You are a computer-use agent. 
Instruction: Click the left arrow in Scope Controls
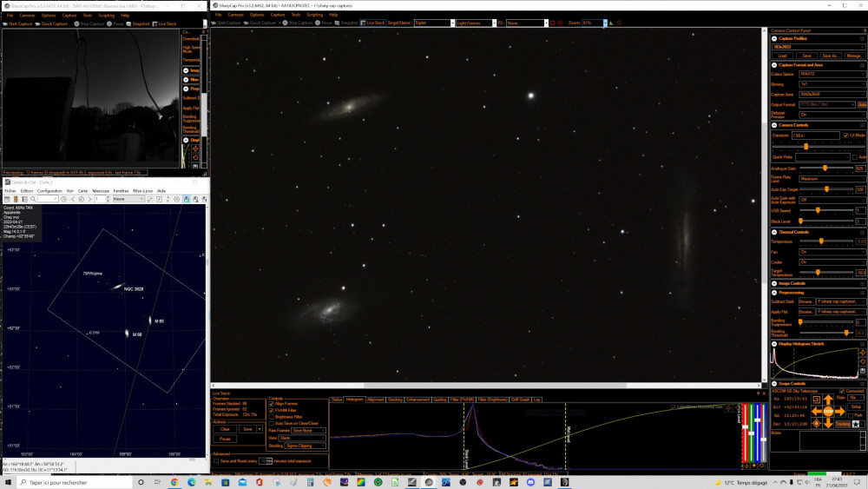coord(817,412)
